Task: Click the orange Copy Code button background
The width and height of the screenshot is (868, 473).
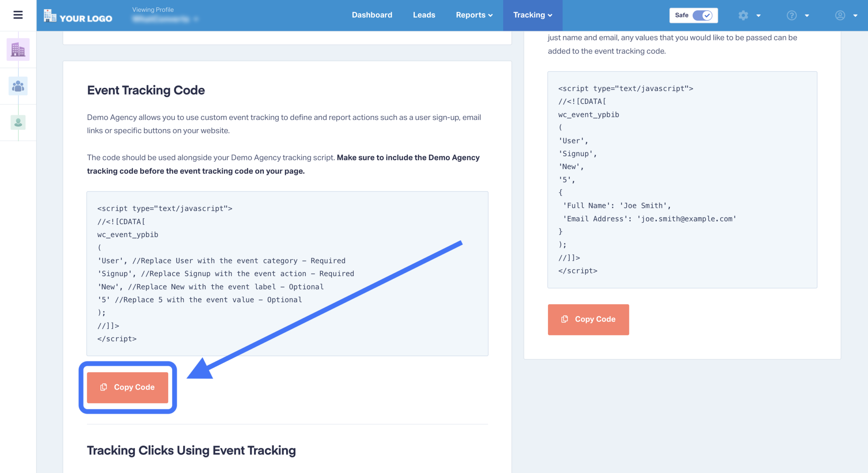Action: click(128, 387)
